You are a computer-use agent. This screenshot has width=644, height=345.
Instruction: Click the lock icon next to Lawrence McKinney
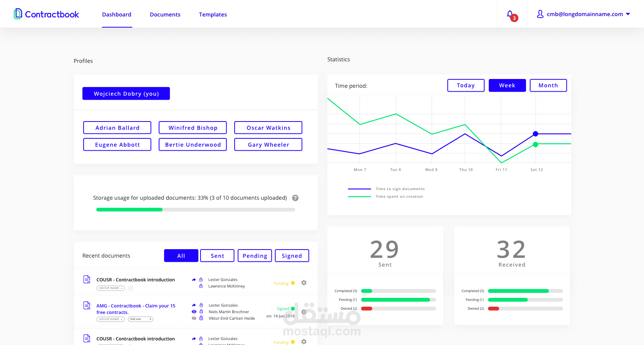(x=200, y=286)
